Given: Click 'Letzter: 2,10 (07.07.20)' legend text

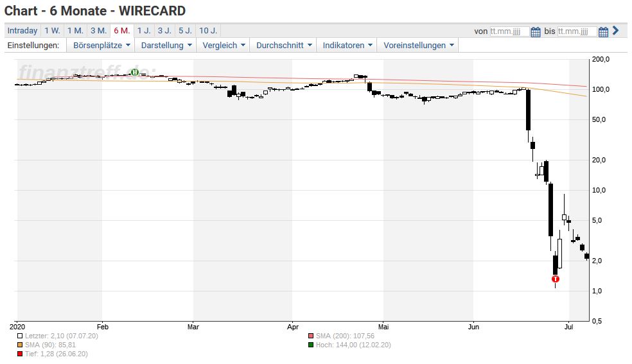Looking at the screenshot, I should 62,336.
